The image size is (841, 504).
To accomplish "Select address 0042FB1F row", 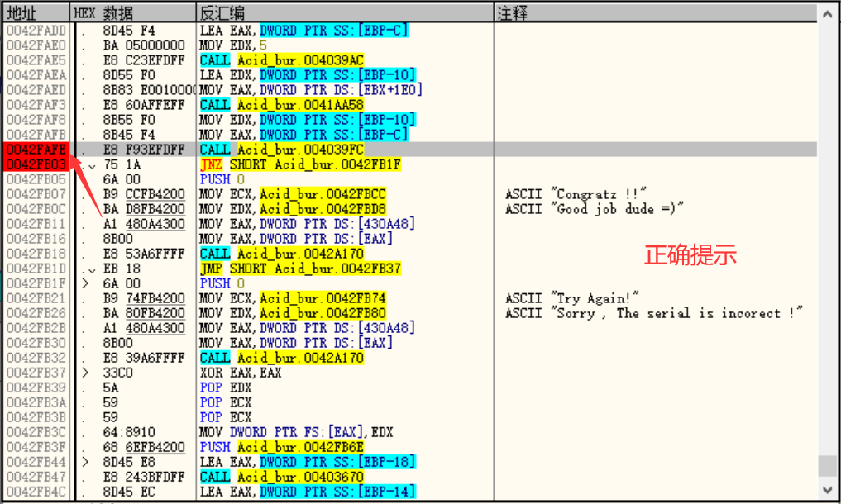I will pyautogui.click(x=36, y=283).
